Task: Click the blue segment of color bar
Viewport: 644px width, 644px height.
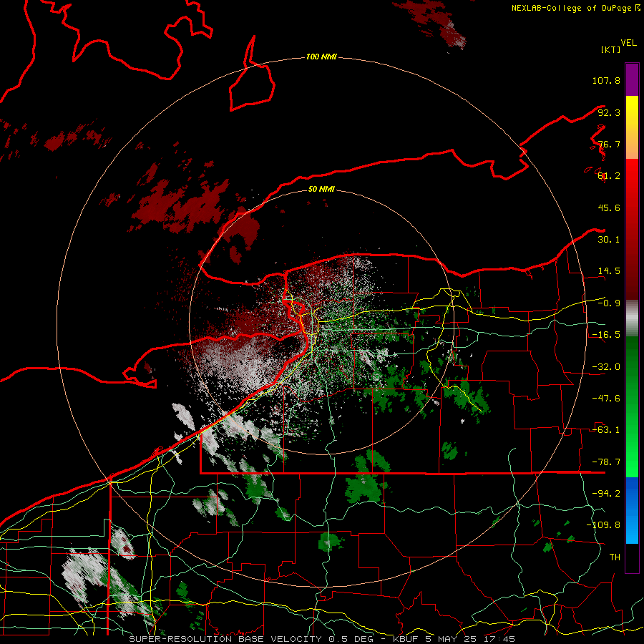Action: [x=632, y=510]
